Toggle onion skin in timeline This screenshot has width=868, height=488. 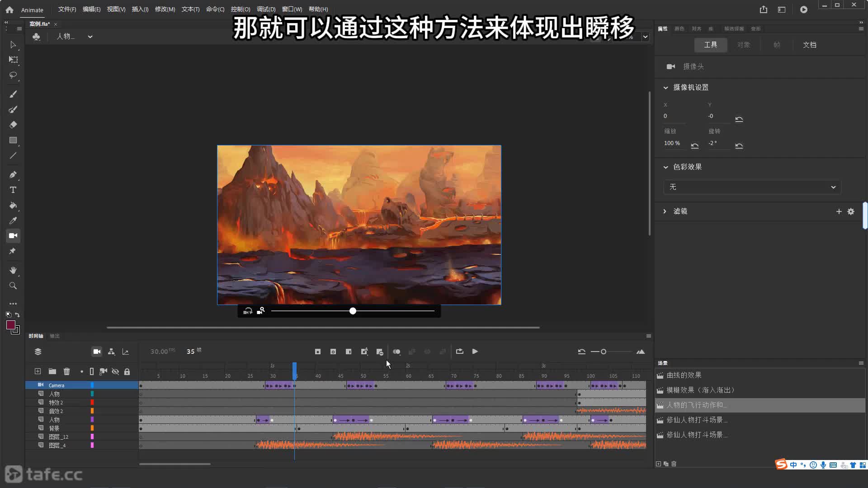click(x=396, y=352)
